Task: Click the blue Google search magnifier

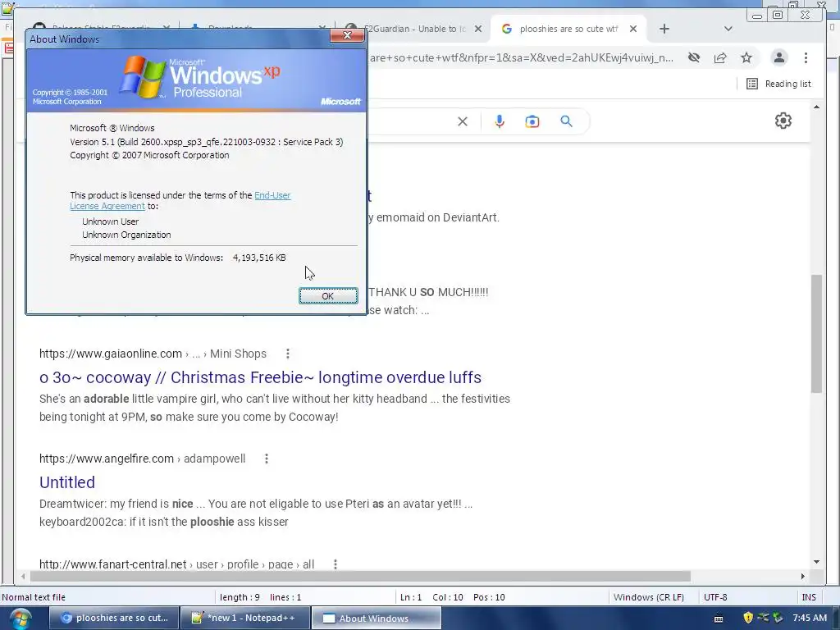Action: (566, 121)
